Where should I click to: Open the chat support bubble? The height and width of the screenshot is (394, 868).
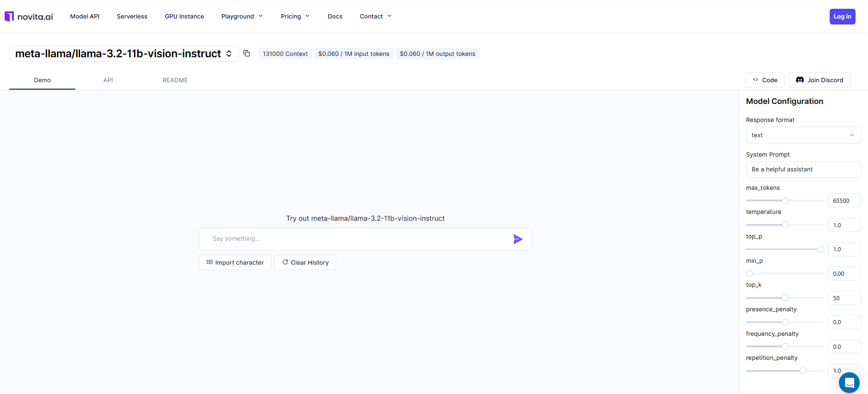(849, 382)
